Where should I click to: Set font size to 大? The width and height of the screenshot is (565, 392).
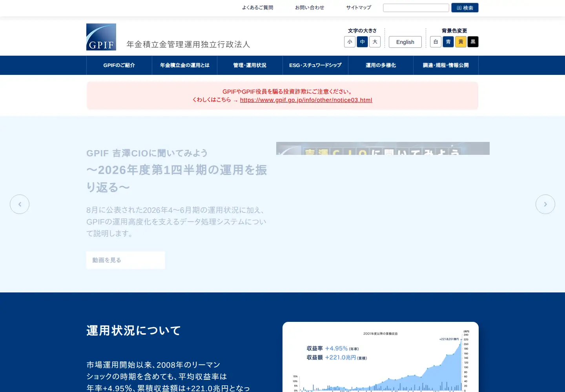[375, 42]
